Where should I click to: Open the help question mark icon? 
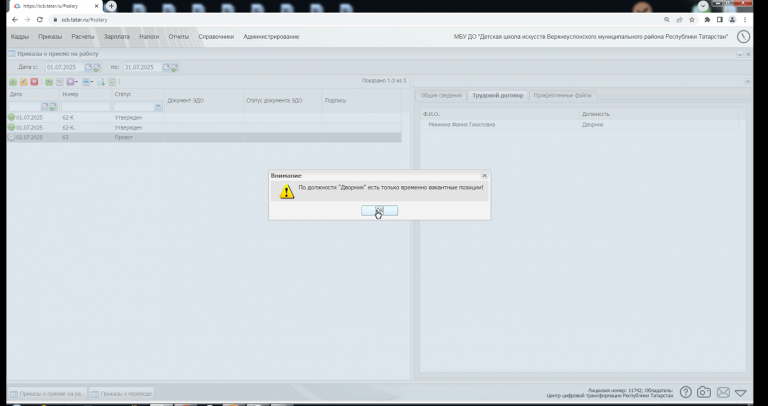pos(686,392)
